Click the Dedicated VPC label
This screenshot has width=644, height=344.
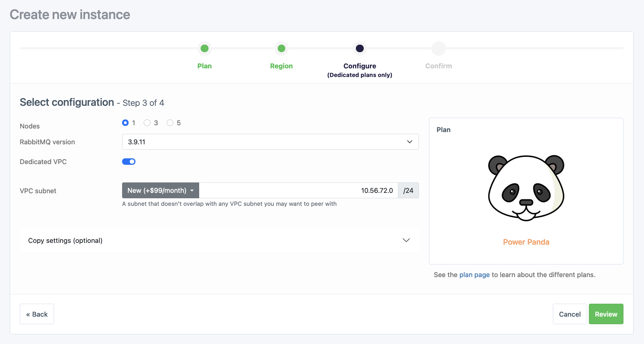coord(43,162)
